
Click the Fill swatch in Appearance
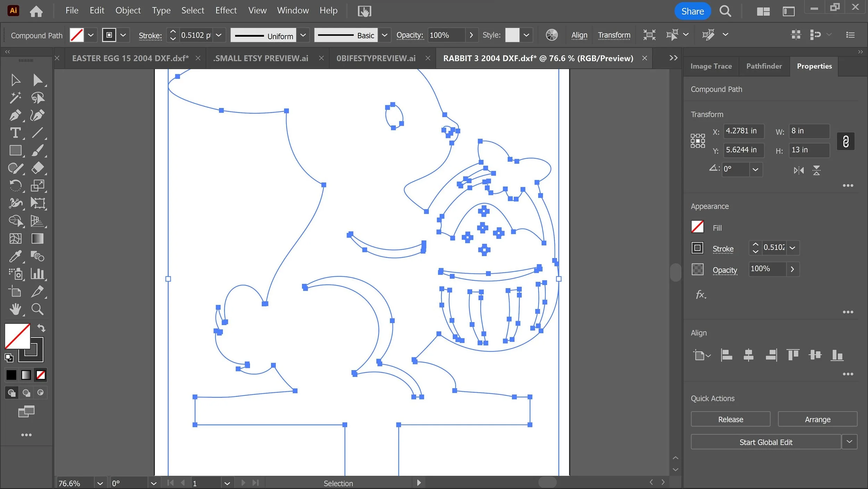[697, 227]
